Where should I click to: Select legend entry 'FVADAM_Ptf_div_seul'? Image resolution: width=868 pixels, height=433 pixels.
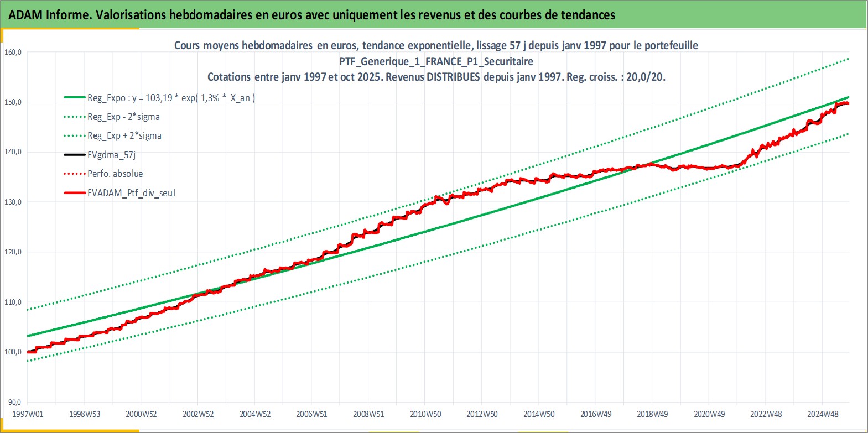[131, 193]
